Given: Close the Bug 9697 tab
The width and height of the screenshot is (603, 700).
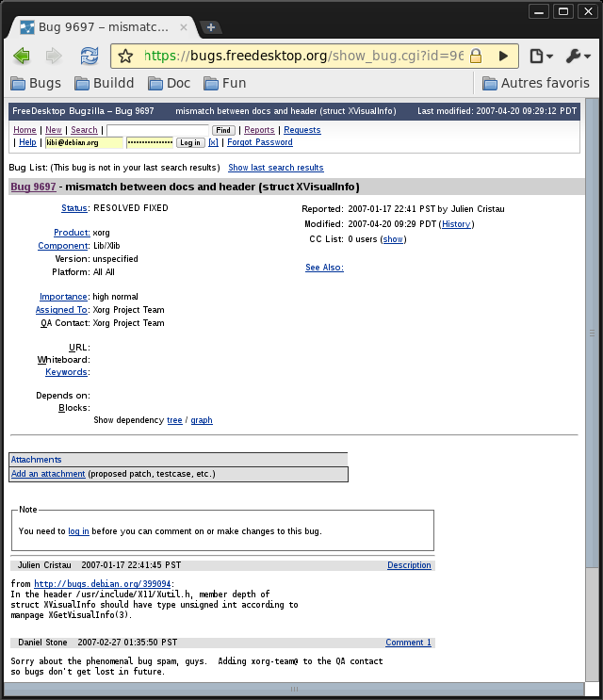Looking at the screenshot, I should pyautogui.click(x=184, y=27).
